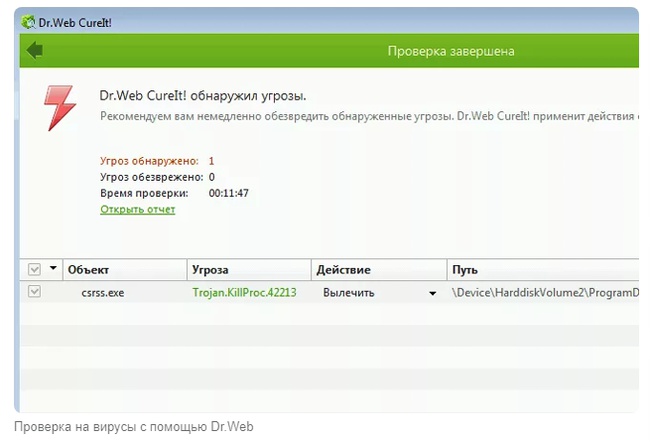Click the Dr.Web CureIt! обнаружил угрозы heading
The height and width of the screenshot is (442, 650).
coord(203,96)
